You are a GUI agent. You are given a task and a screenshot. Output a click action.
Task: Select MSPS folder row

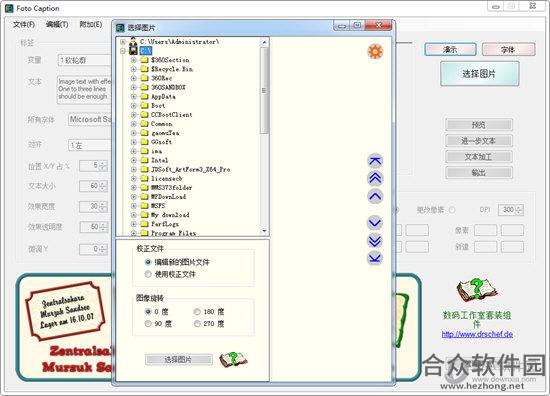(x=158, y=206)
